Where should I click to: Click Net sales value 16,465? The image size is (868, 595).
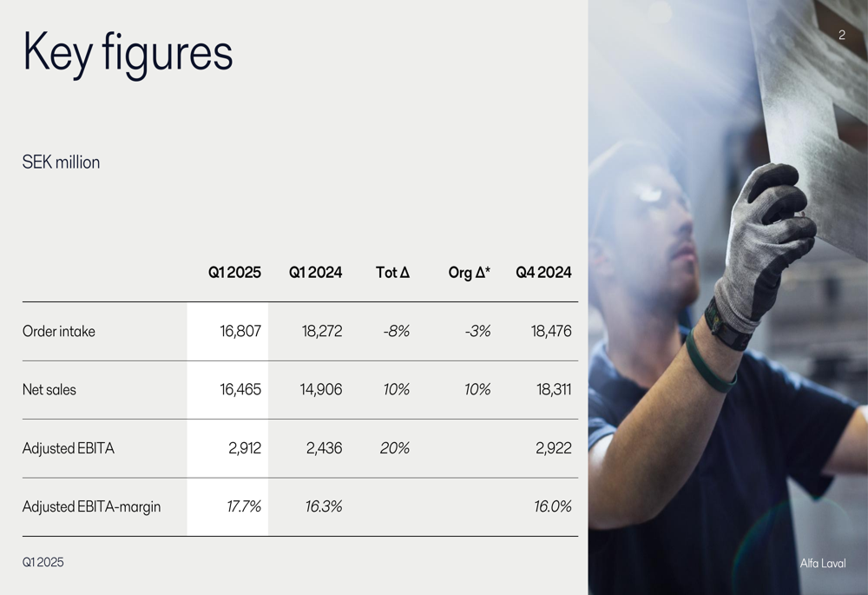[240, 390]
